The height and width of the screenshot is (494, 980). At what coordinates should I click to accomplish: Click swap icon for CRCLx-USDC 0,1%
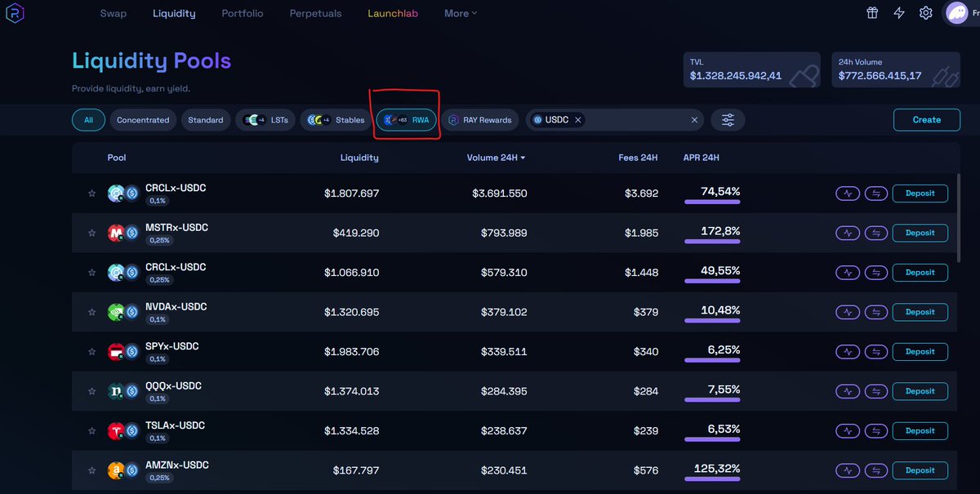point(876,194)
